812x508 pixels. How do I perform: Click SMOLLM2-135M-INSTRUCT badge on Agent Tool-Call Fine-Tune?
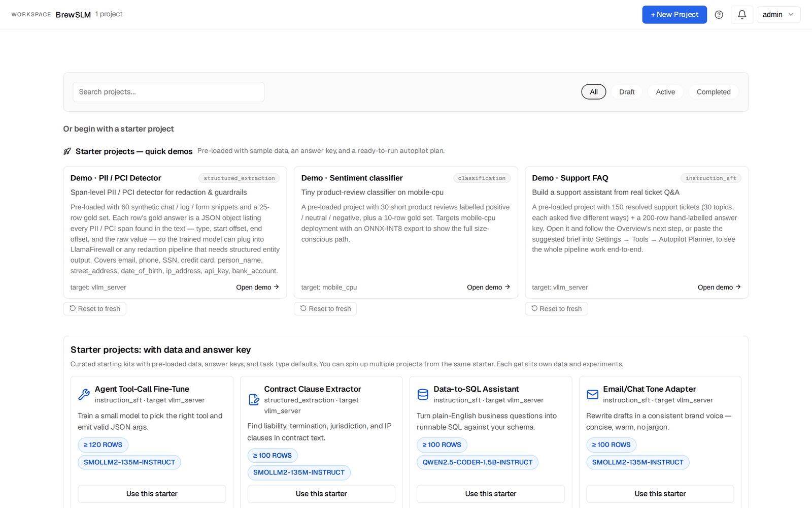point(129,462)
